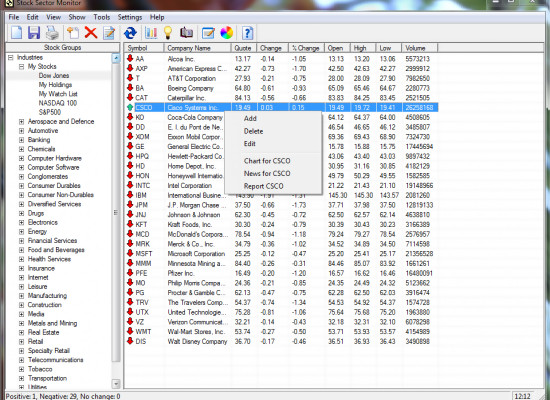550x400 pixels.
Task: Select the Wal-Mart Stores, Inc. row
Action: coord(282,331)
